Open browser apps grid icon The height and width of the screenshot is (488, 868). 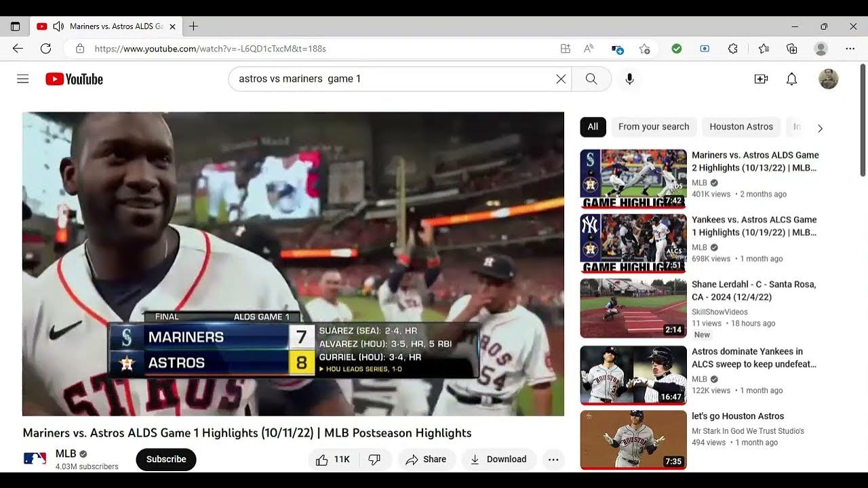tap(565, 49)
